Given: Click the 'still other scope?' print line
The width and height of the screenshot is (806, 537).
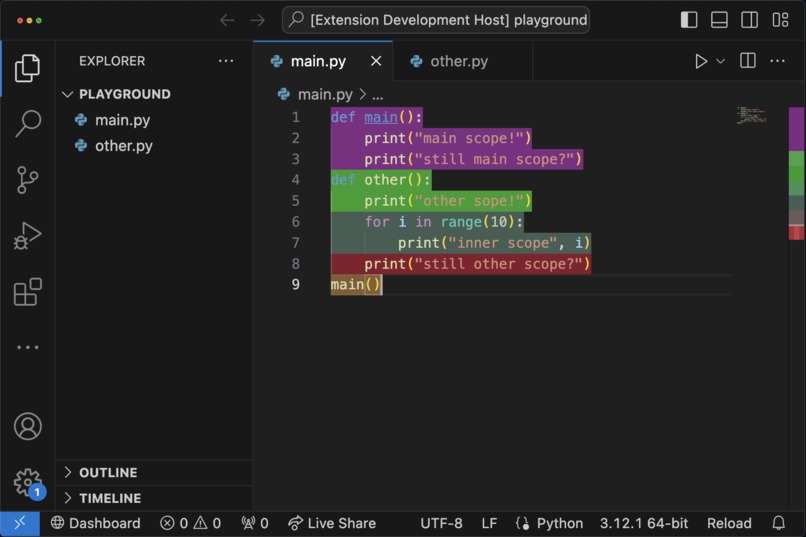Looking at the screenshot, I should (x=477, y=264).
